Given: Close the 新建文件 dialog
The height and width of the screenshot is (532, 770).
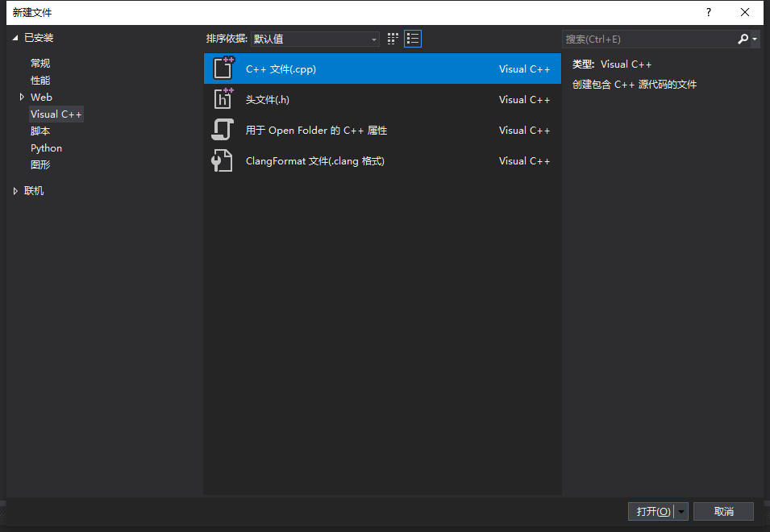Looking at the screenshot, I should tap(745, 12).
